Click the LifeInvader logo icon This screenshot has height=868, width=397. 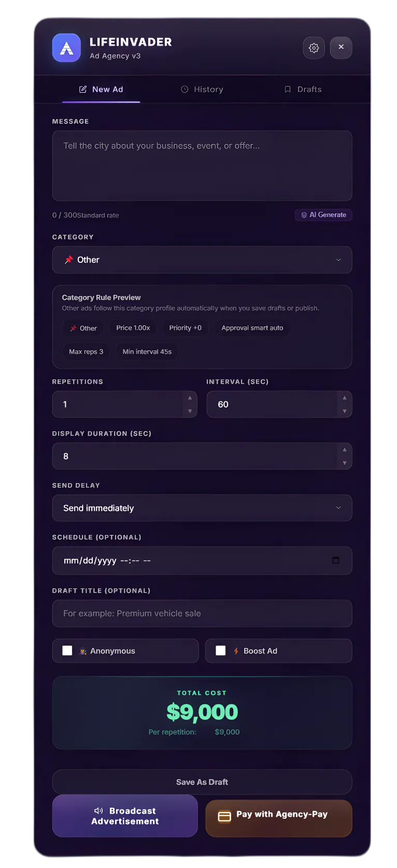point(66,48)
